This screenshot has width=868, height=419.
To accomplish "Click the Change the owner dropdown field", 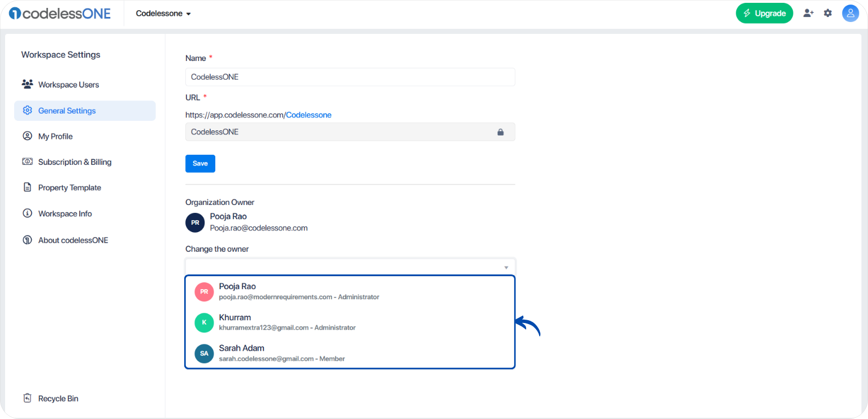I will point(350,267).
